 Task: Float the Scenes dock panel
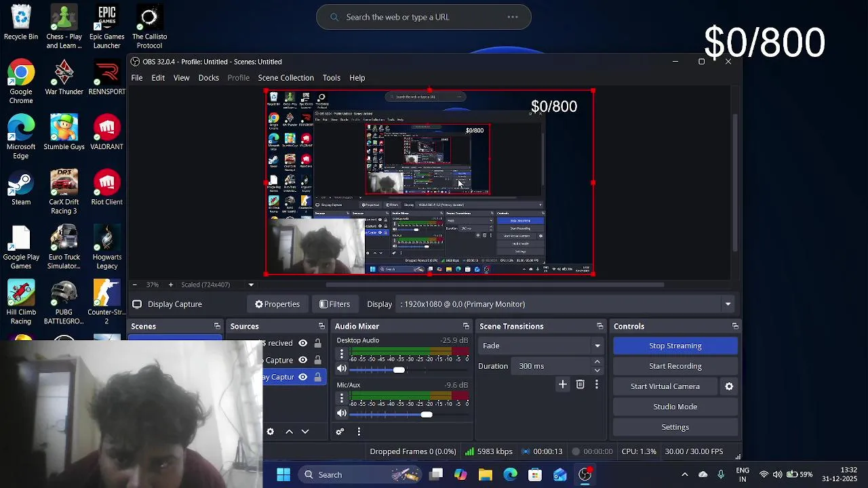pos(217,327)
